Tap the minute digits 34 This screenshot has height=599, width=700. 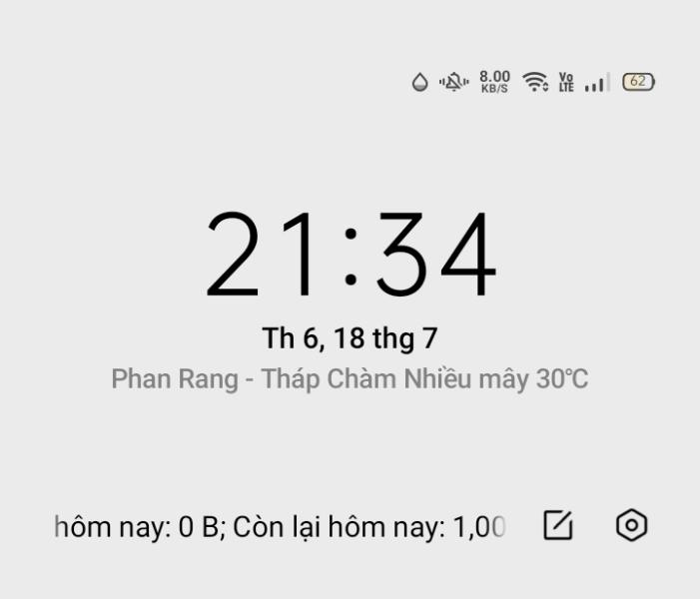[x=436, y=254]
